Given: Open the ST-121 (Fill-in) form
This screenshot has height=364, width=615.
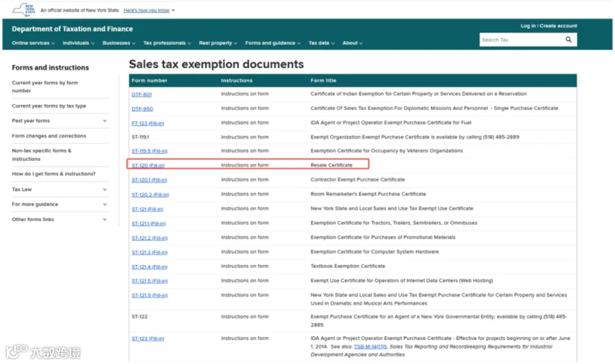Looking at the screenshot, I should [x=148, y=209].
